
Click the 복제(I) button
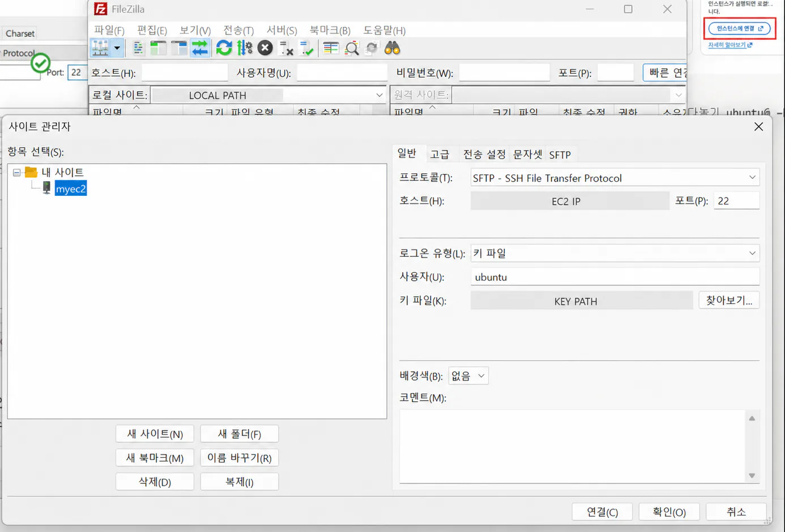(x=240, y=482)
